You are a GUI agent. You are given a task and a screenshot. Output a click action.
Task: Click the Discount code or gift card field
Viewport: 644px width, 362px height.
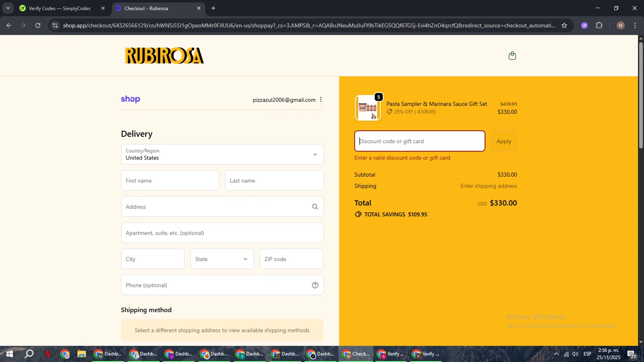pyautogui.click(x=419, y=141)
